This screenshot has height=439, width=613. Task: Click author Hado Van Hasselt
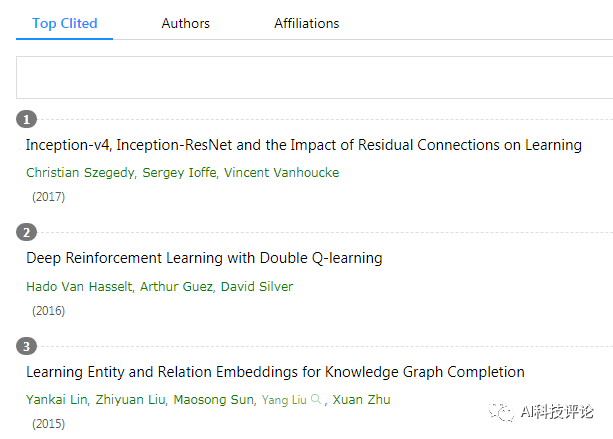coord(79,287)
